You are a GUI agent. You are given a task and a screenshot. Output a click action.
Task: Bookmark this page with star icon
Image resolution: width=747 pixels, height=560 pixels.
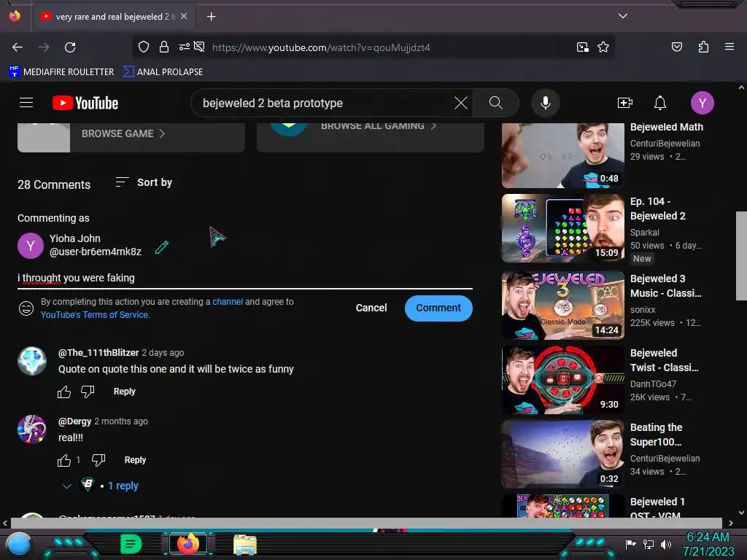(603, 47)
